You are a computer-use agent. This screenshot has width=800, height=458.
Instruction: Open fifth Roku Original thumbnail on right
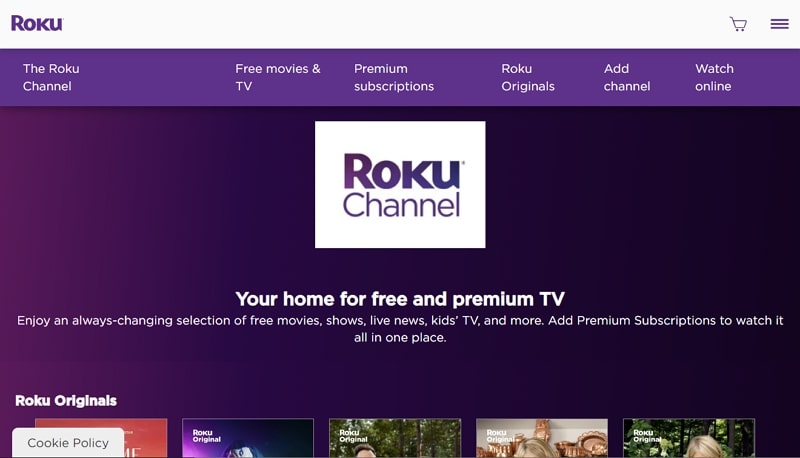click(689, 438)
